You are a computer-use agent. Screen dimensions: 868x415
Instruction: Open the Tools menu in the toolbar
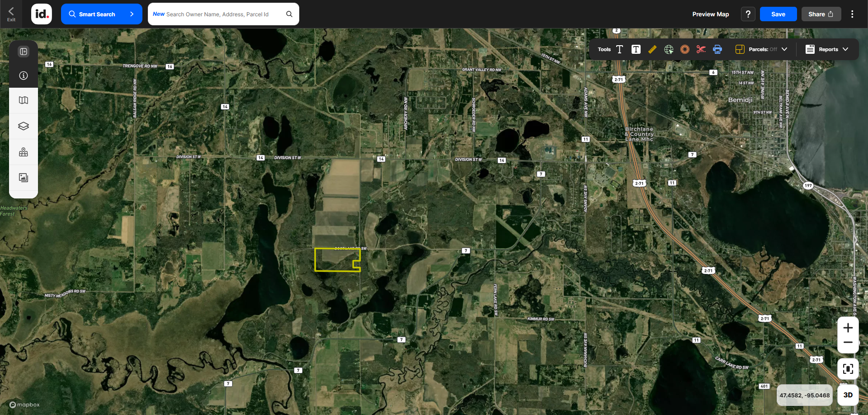coord(604,49)
